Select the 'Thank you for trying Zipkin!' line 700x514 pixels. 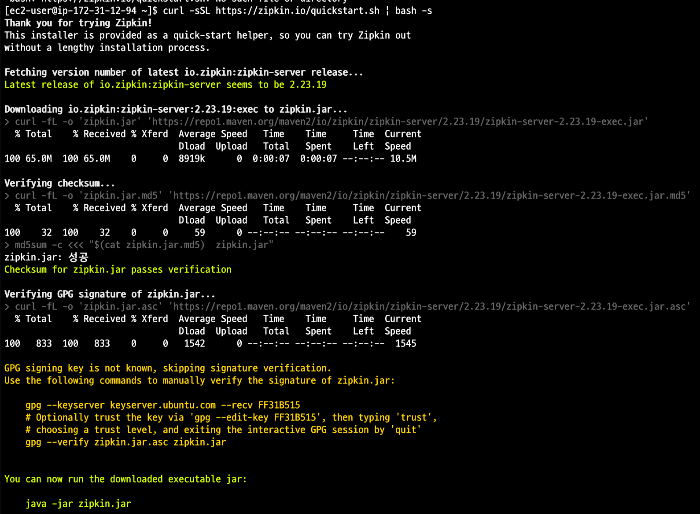78,23
